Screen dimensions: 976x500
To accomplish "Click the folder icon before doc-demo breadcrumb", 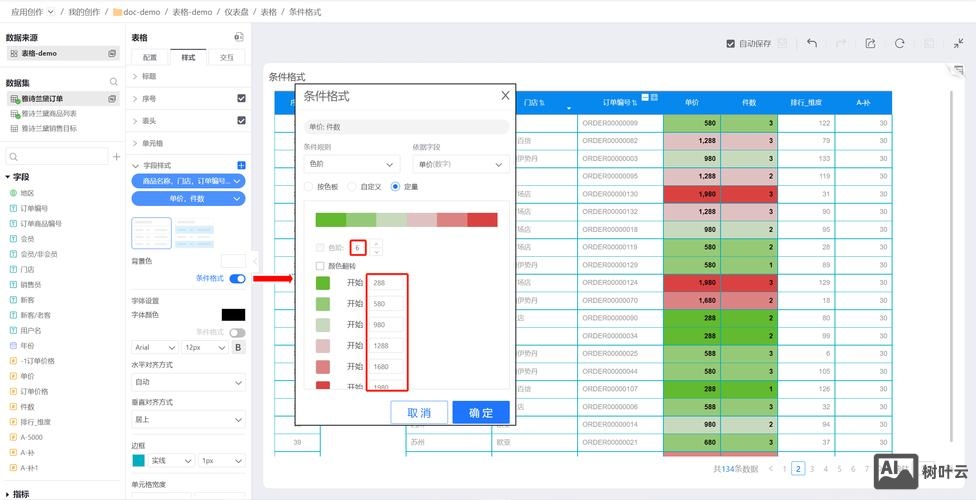I will (117, 12).
